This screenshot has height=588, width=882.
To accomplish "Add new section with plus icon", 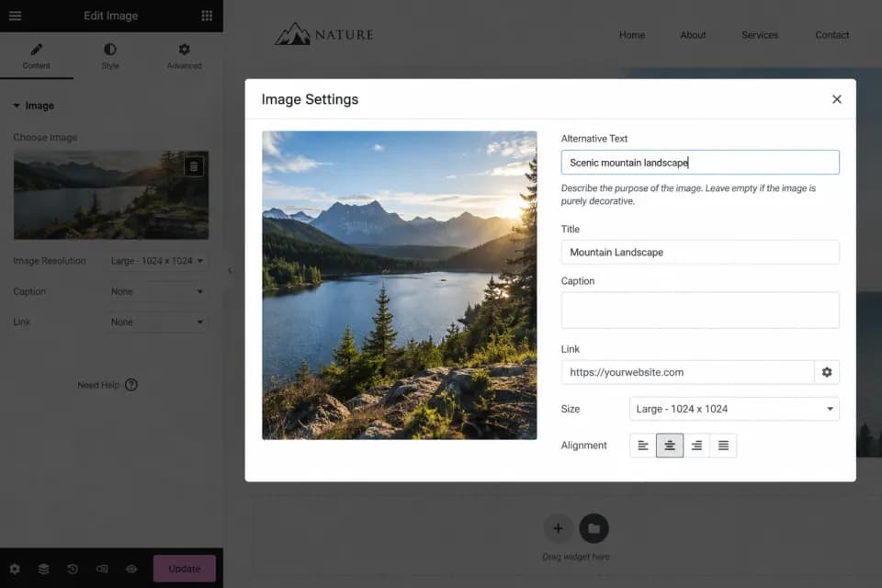I will pos(558,528).
